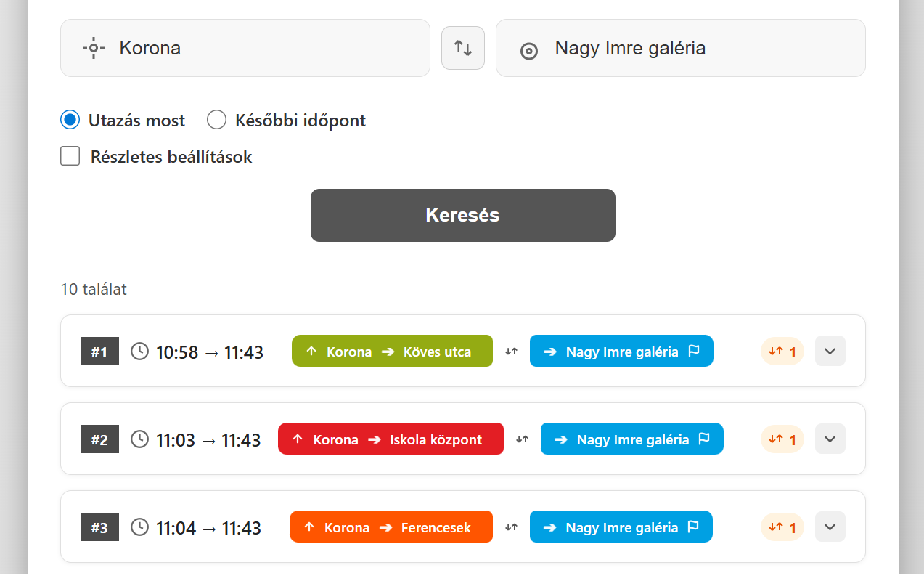
Task: Click the flag icon on the first Nagy Imre galéria badge
Action: coord(695,351)
